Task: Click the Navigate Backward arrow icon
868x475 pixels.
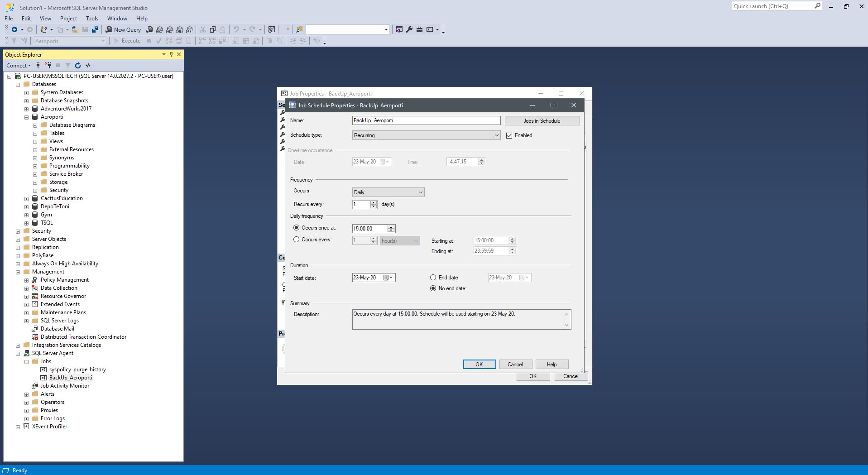Action: [x=14, y=29]
